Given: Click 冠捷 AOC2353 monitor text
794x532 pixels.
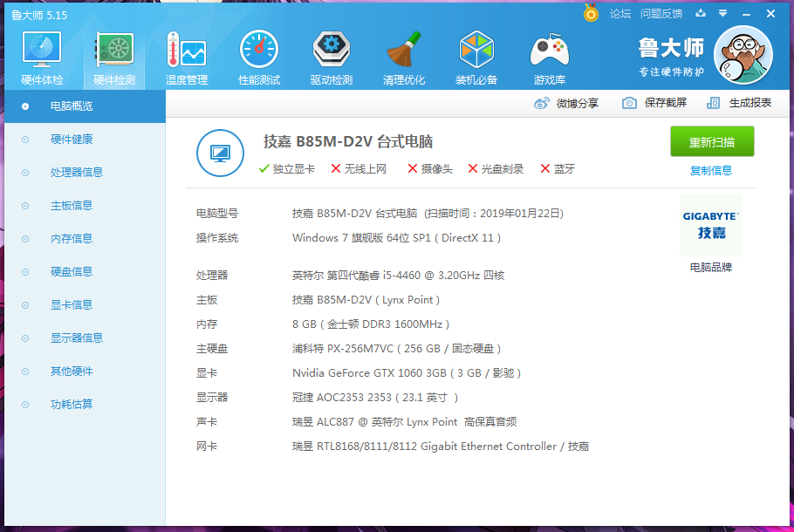Looking at the screenshot, I should click(375, 398).
